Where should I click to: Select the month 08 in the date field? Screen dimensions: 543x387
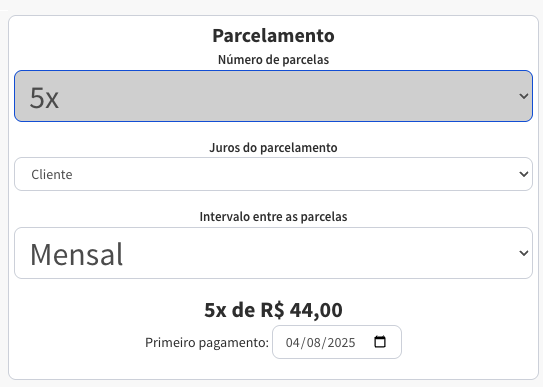point(313,342)
